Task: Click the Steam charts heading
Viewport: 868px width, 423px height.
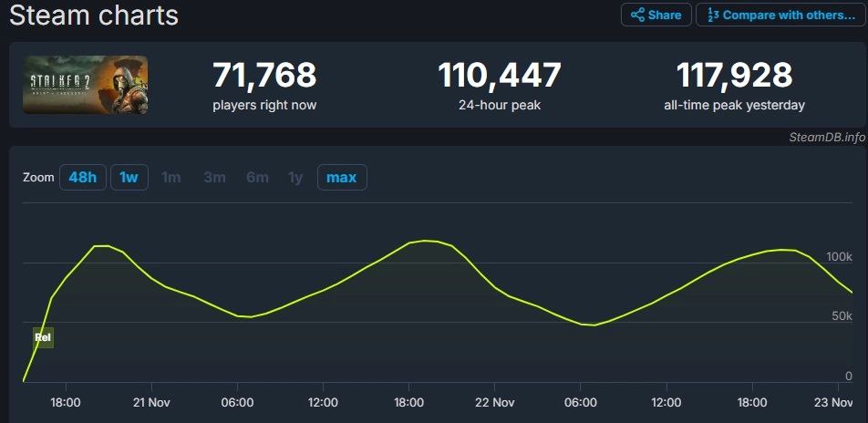Action: 94,15
